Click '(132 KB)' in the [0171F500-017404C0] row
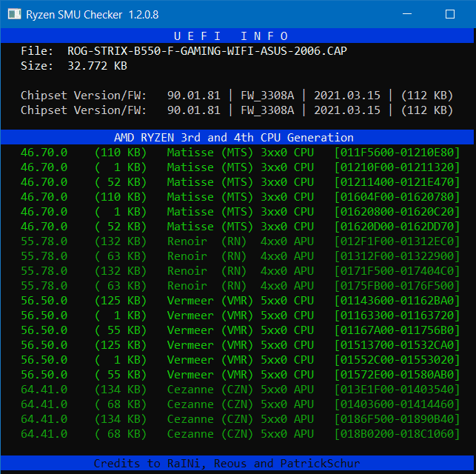The height and width of the screenshot is (474, 476). coord(121,271)
